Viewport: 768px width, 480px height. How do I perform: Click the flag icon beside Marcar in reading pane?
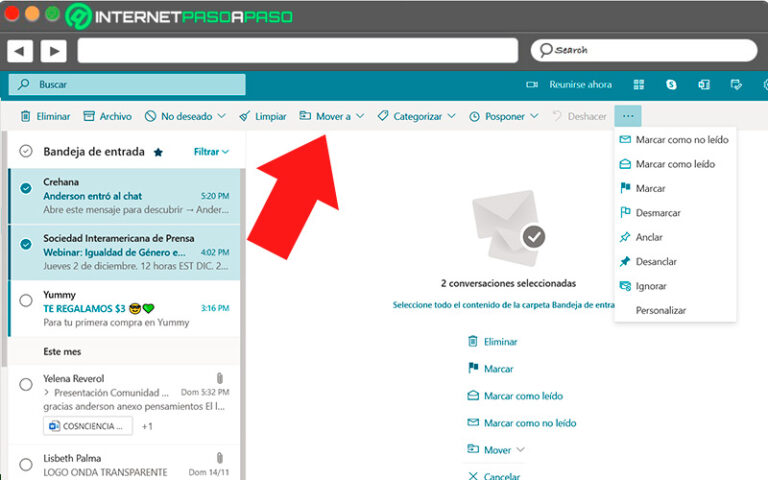(473, 368)
